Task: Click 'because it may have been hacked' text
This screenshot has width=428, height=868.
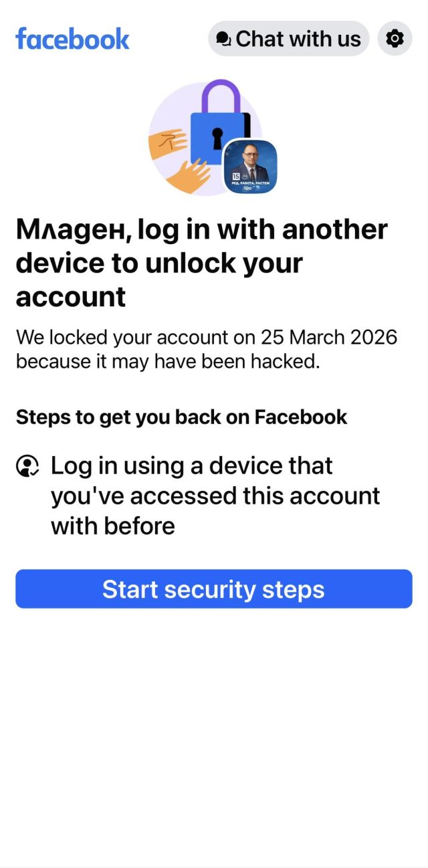Action: [166, 361]
